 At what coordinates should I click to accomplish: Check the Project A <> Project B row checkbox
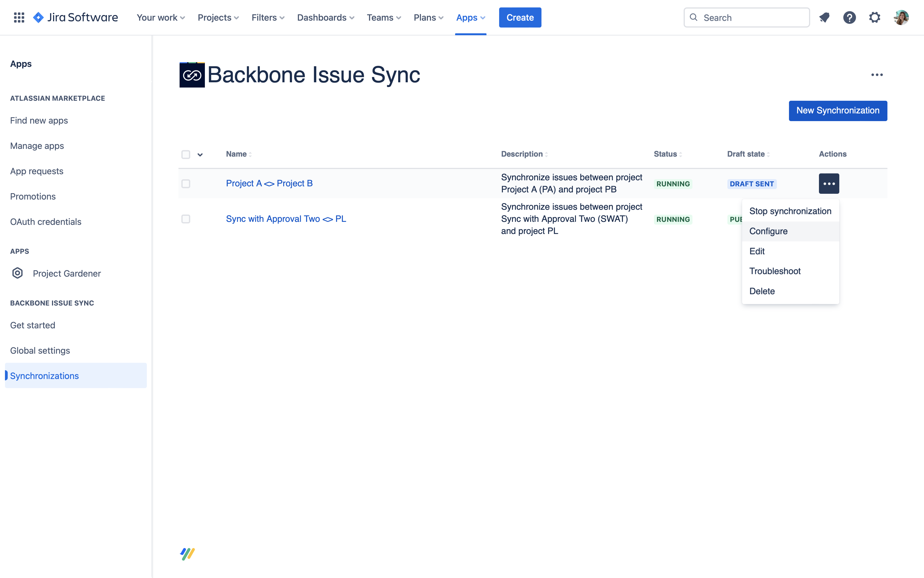click(186, 184)
